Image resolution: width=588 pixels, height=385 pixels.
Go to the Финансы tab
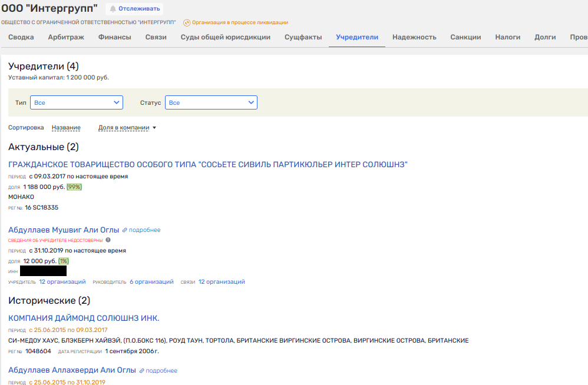[115, 37]
